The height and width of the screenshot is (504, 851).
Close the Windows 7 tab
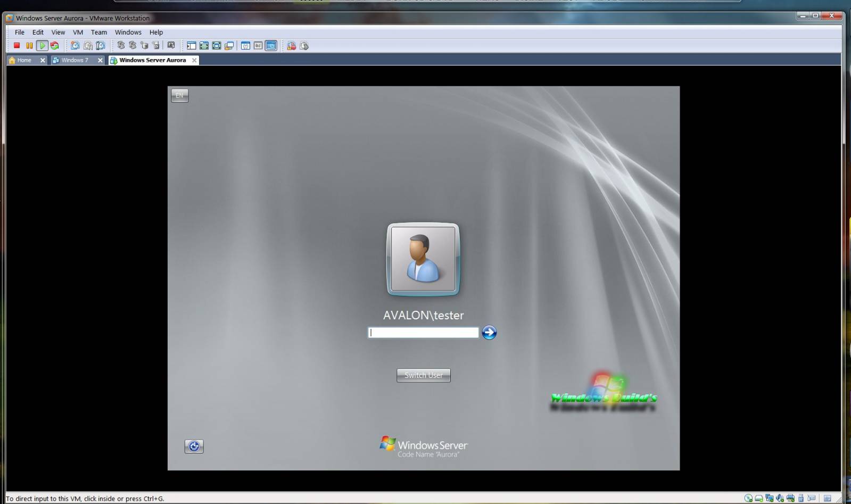pyautogui.click(x=100, y=60)
